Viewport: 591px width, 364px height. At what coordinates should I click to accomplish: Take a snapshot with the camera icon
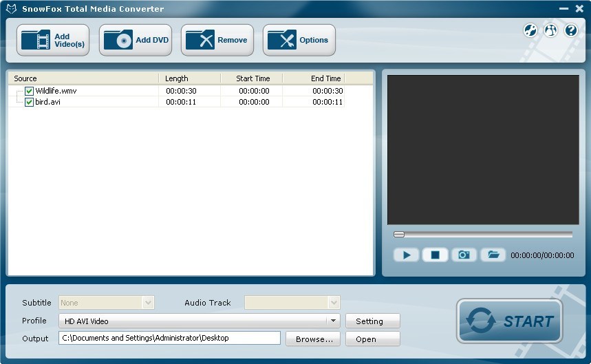coord(464,255)
